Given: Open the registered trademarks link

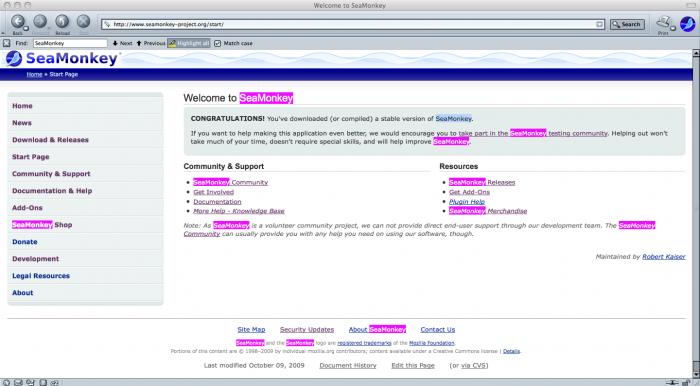Looking at the screenshot, I should (364, 343).
